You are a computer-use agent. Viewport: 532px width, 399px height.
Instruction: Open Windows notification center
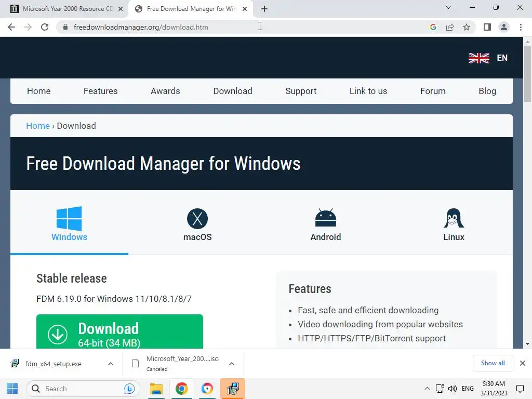(520, 389)
